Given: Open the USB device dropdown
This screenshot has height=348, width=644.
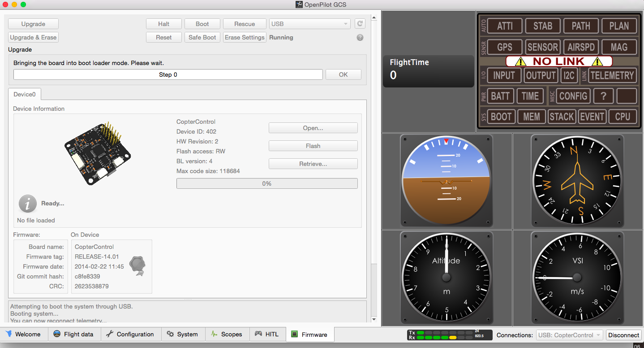Looking at the screenshot, I should [310, 24].
